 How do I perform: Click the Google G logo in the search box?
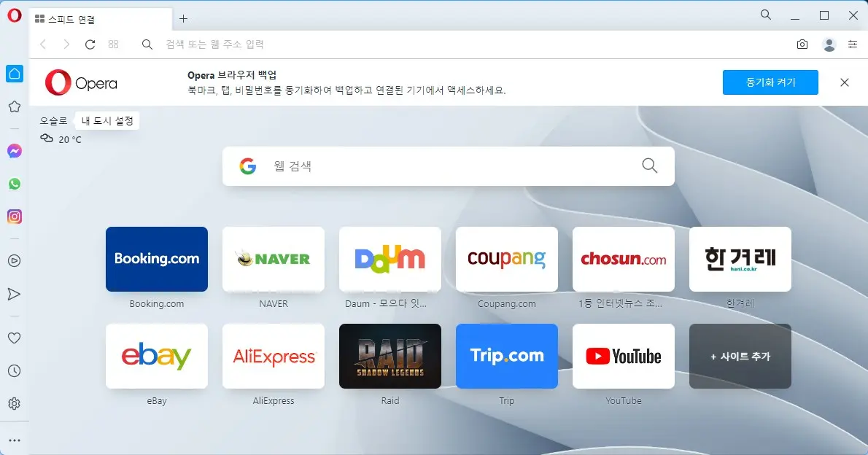coord(247,166)
